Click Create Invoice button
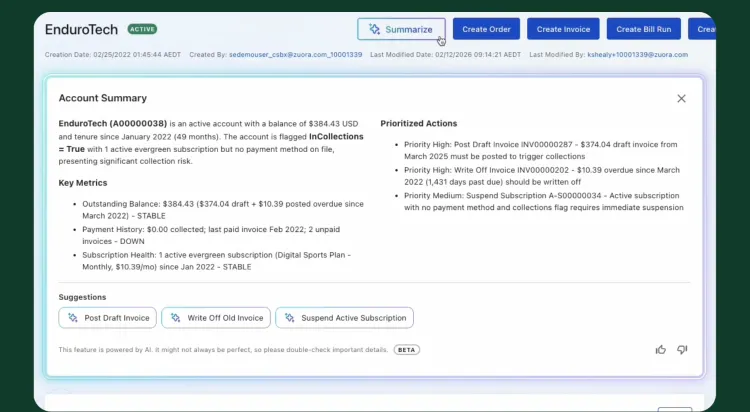 [x=563, y=29]
